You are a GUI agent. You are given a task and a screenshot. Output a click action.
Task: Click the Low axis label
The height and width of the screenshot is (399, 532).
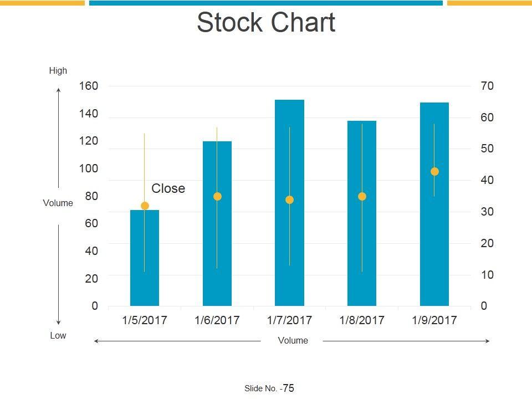(x=58, y=336)
